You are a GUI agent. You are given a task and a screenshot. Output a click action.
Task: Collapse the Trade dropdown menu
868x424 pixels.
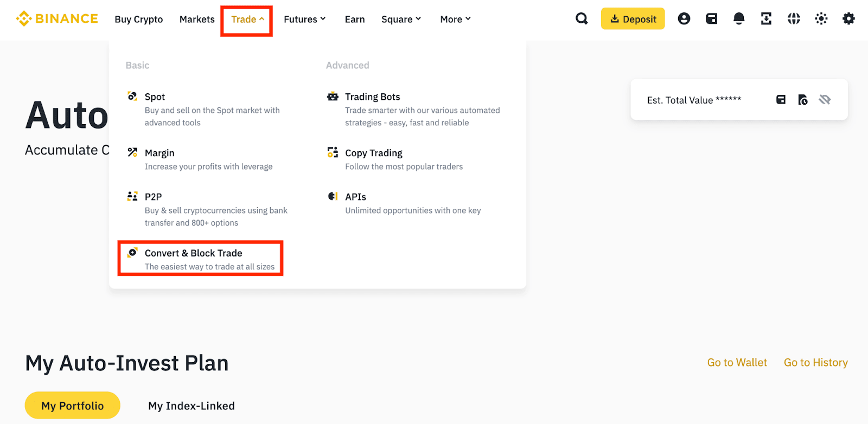(x=247, y=20)
